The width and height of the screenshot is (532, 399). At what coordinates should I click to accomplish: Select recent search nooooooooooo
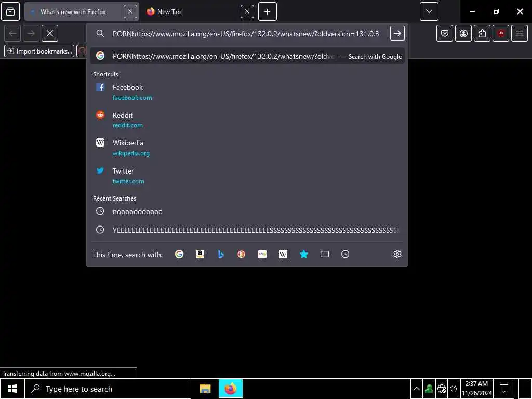click(x=247, y=211)
